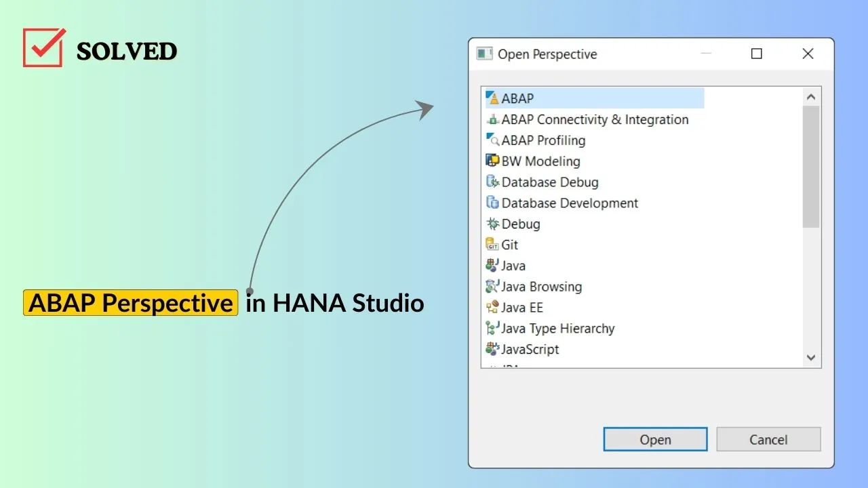Click the Database Debug icon

[x=493, y=182]
